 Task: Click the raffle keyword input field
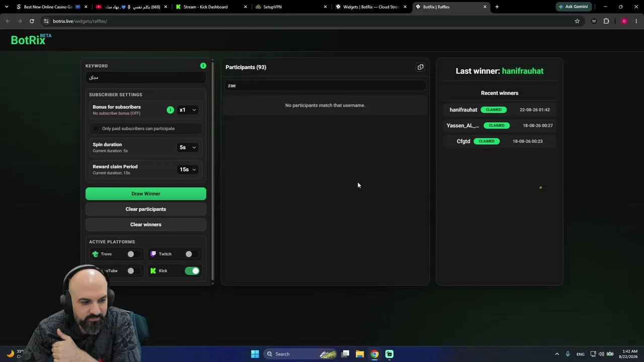[x=146, y=77]
